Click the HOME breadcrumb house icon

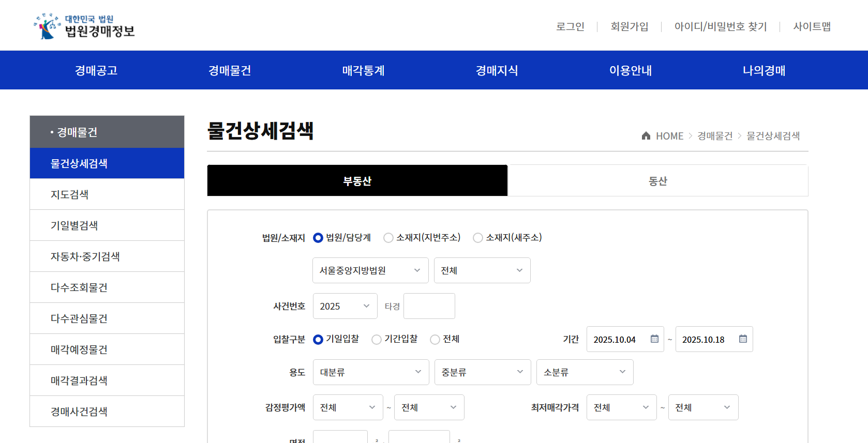point(646,136)
